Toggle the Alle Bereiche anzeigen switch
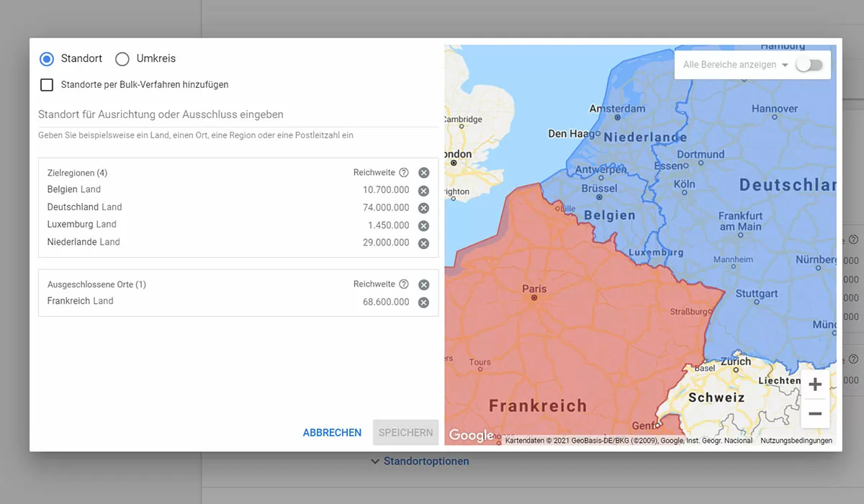This screenshot has height=504, width=864. coord(809,64)
